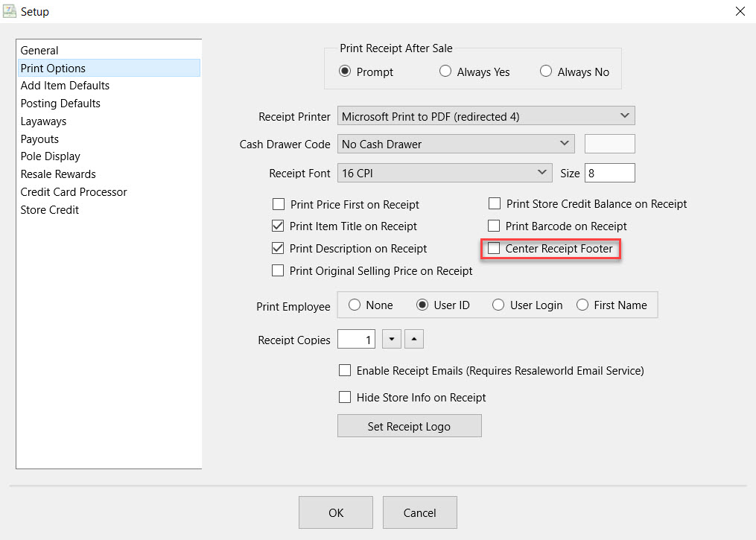Open the Cash Drawer Code dropdown

(563, 143)
